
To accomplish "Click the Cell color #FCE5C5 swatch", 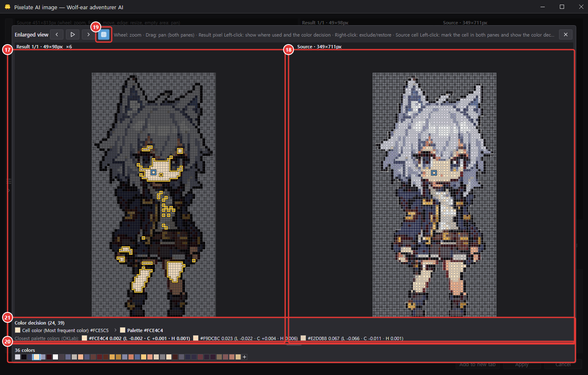I will pyautogui.click(x=18, y=330).
